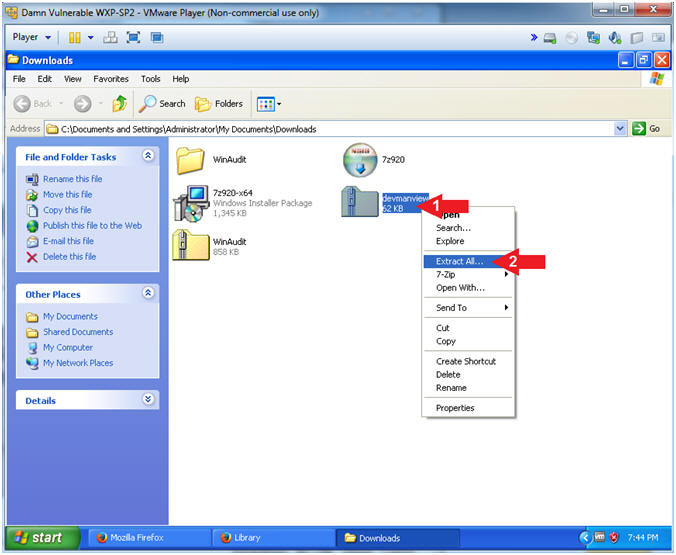The height and width of the screenshot is (555, 676).
Task: Click the VMware pause button icon
Action: coord(75,38)
